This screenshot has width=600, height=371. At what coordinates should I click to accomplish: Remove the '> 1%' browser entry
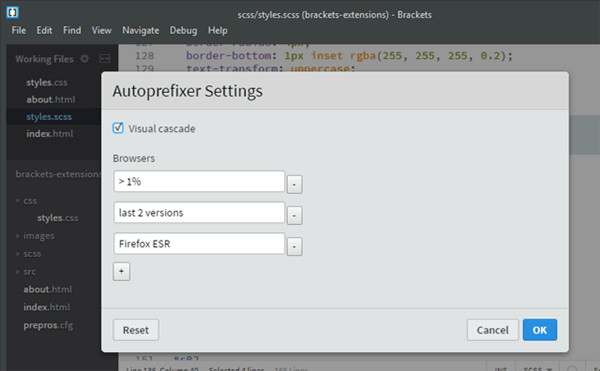coord(294,184)
